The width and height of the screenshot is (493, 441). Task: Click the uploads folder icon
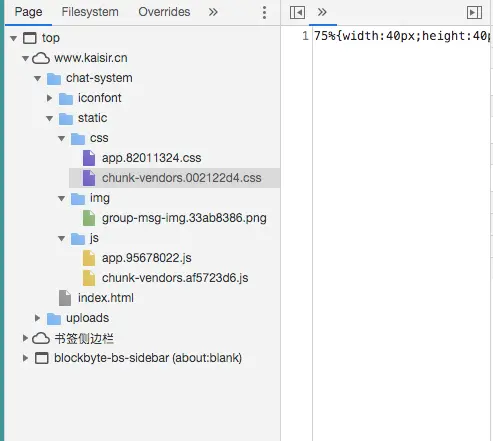tap(54, 318)
